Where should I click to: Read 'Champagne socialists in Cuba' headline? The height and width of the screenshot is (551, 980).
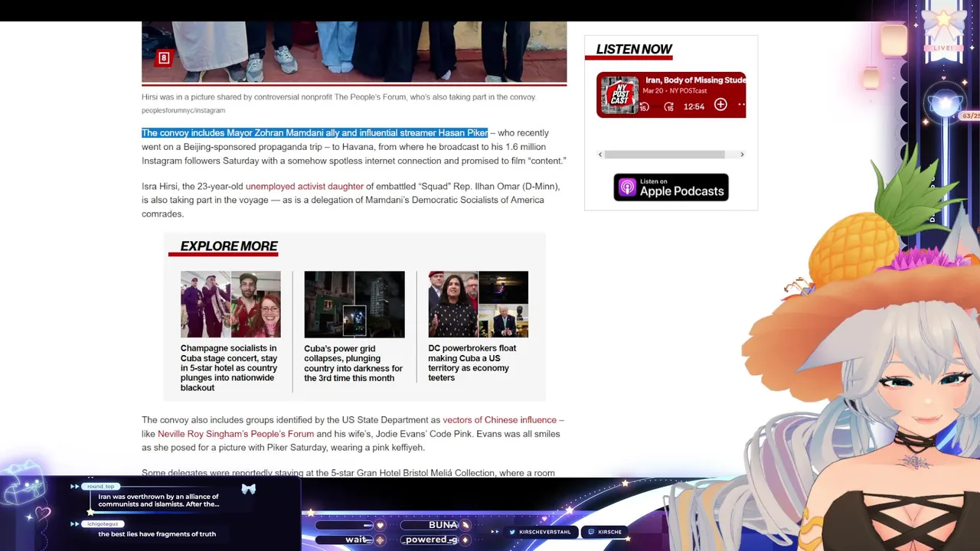pyautogui.click(x=230, y=368)
